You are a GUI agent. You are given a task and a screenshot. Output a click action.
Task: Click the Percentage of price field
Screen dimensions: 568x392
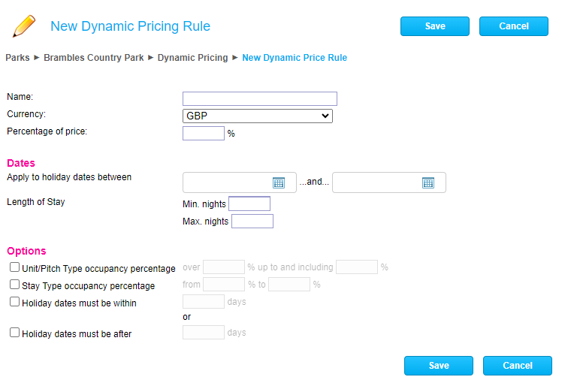pyautogui.click(x=203, y=133)
